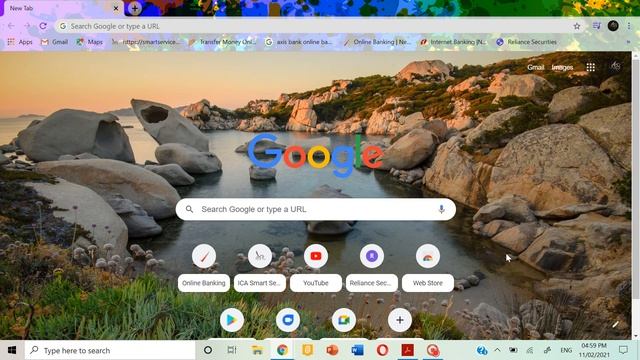Open the notification action center
Viewport: 640px width, 360px height.
(623, 350)
